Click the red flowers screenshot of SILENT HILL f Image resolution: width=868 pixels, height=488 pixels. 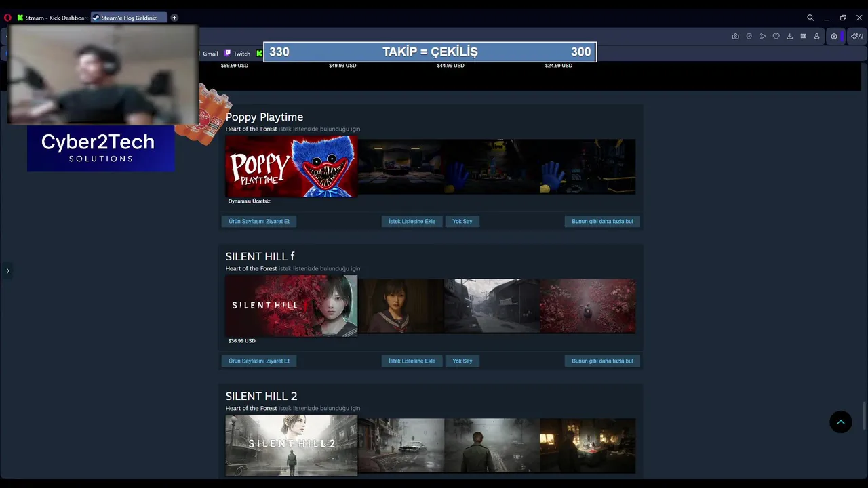(x=588, y=306)
